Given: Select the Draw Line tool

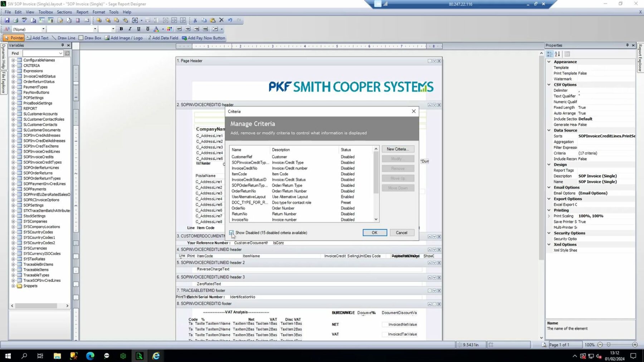Looking at the screenshot, I should pyautogui.click(x=63, y=38).
